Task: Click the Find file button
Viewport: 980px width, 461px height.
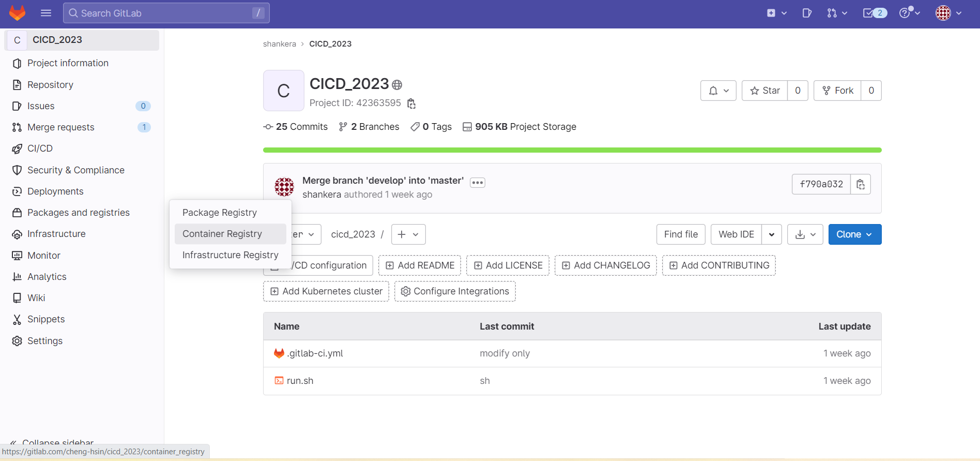Action: [x=681, y=234]
